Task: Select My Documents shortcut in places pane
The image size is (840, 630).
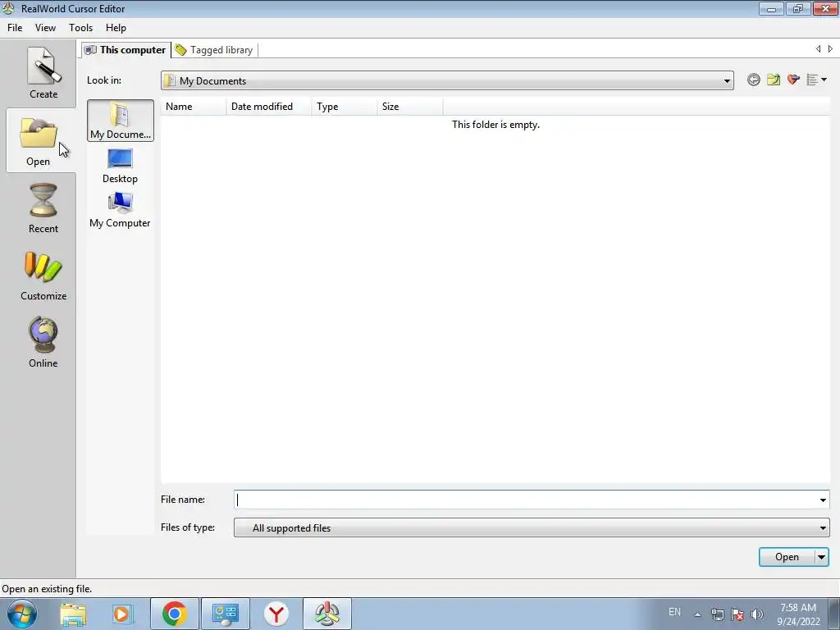Action: [x=120, y=121]
